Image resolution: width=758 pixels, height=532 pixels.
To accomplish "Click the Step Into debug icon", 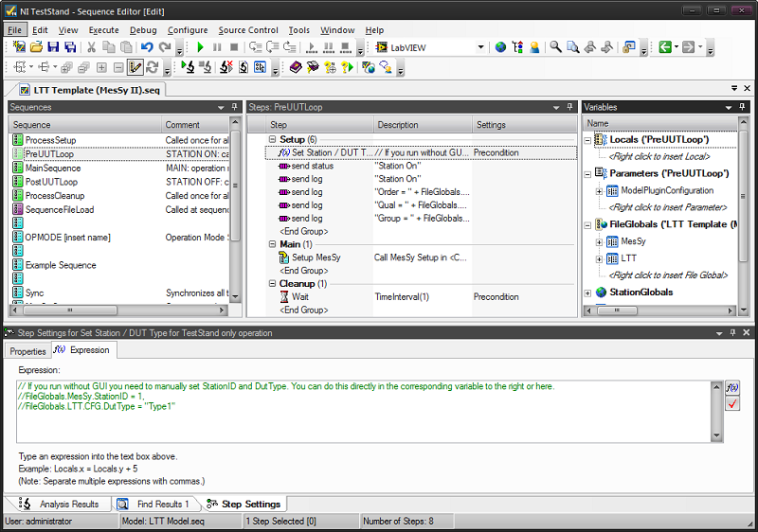I will pyautogui.click(x=255, y=46).
